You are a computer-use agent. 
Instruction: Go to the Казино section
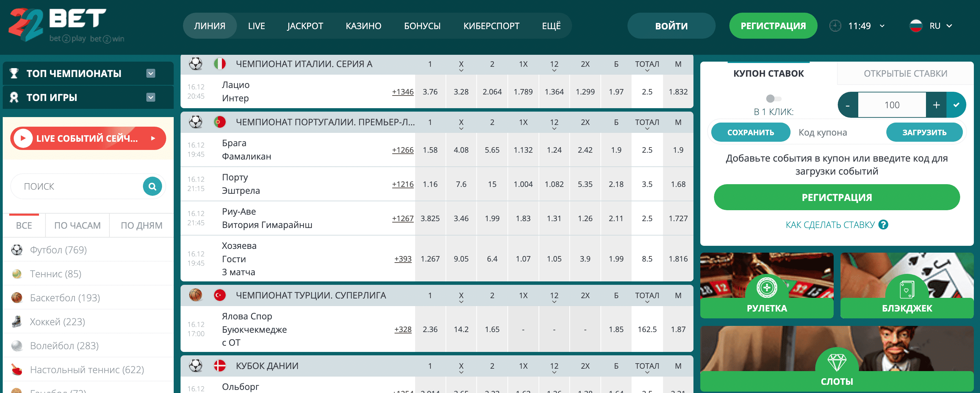(363, 26)
